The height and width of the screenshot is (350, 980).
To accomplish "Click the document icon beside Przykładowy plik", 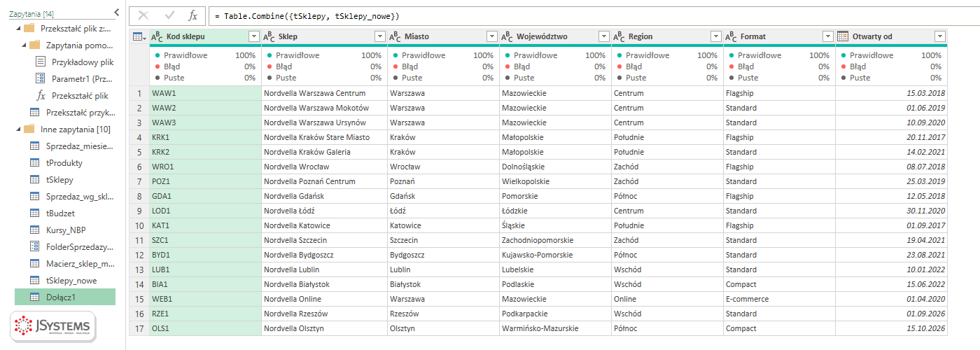I will pyautogui.click(x=41, y=62).
